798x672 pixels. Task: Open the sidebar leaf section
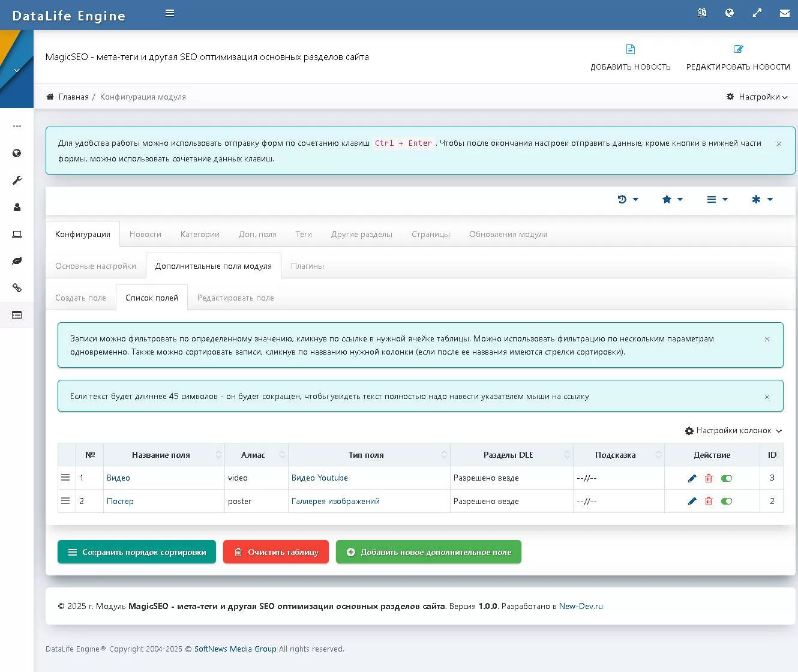[x=17, y=261]
